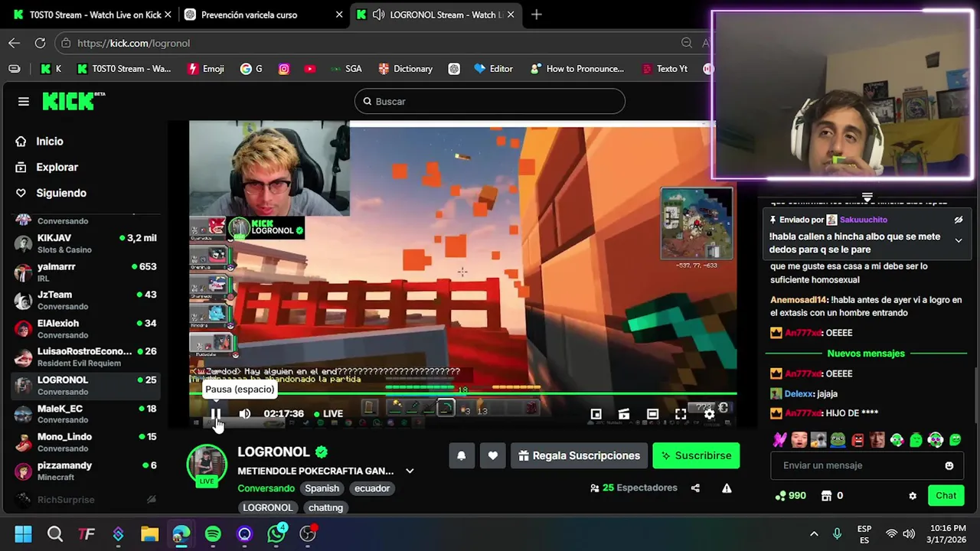This screenshot has width=980, height=551.
Task: Click Anemosadl14 username in chat
Action: [799, 300]
